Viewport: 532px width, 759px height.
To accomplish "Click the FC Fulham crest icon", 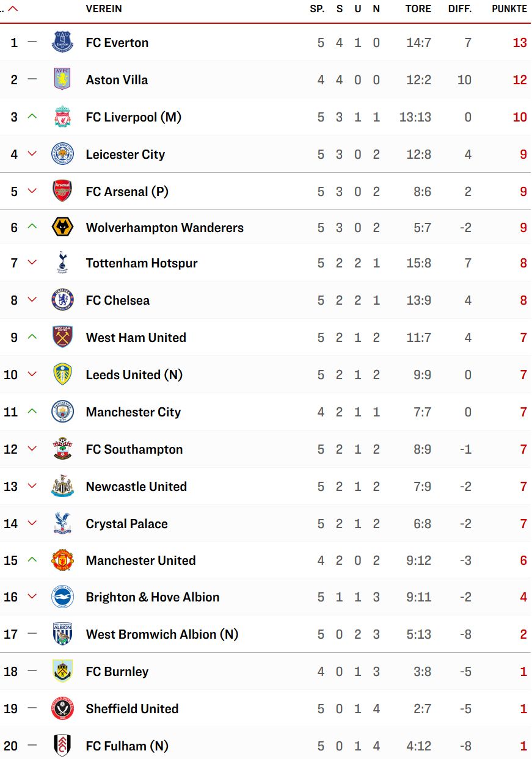I will [x=62, y=746].
